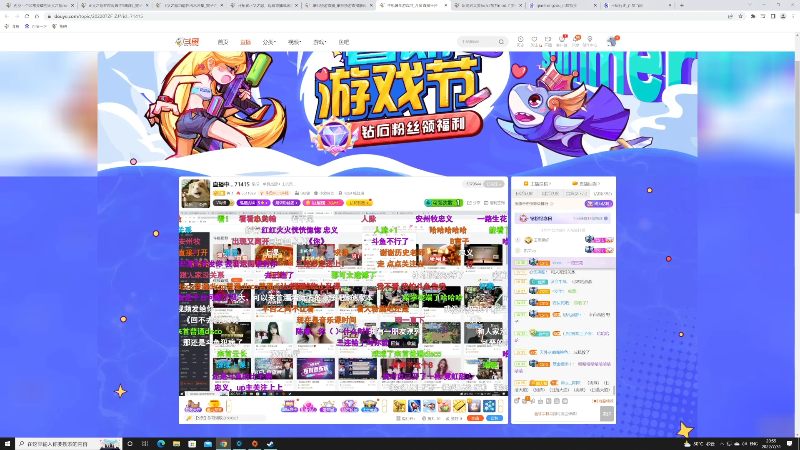Expand the 视频 dropdown in navigation
The height and width of the screenshot is (450, 800).
(x=294, y=42)
